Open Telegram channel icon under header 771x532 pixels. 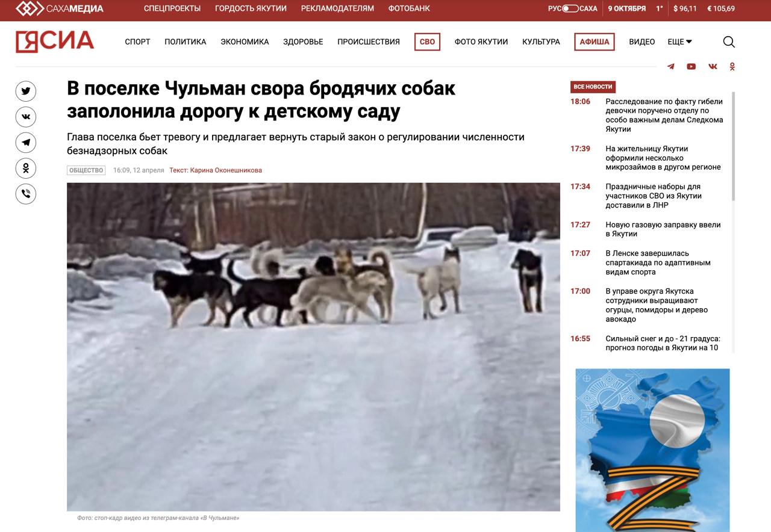(670, 67)
